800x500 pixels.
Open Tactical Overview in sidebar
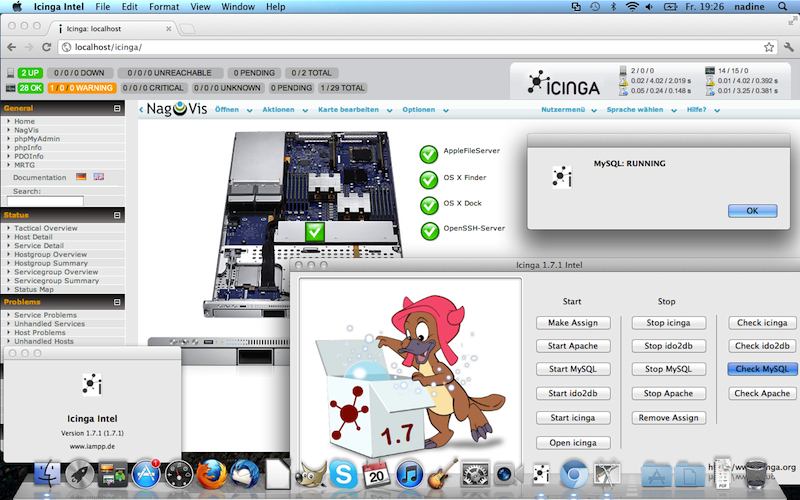(x=45, y=228)
